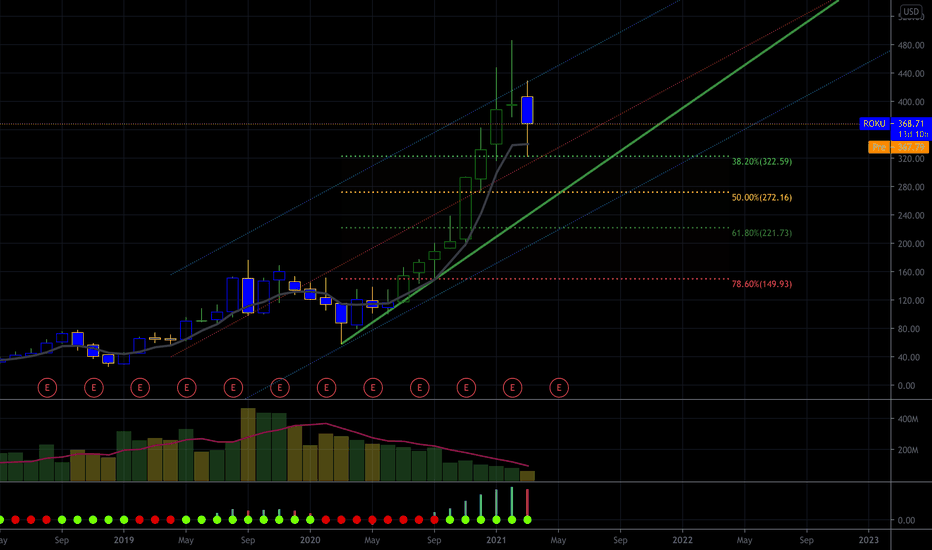932x550 pixels.
Task: Open the November 2019 earnings E marker
Action: (x=280, y=388)
